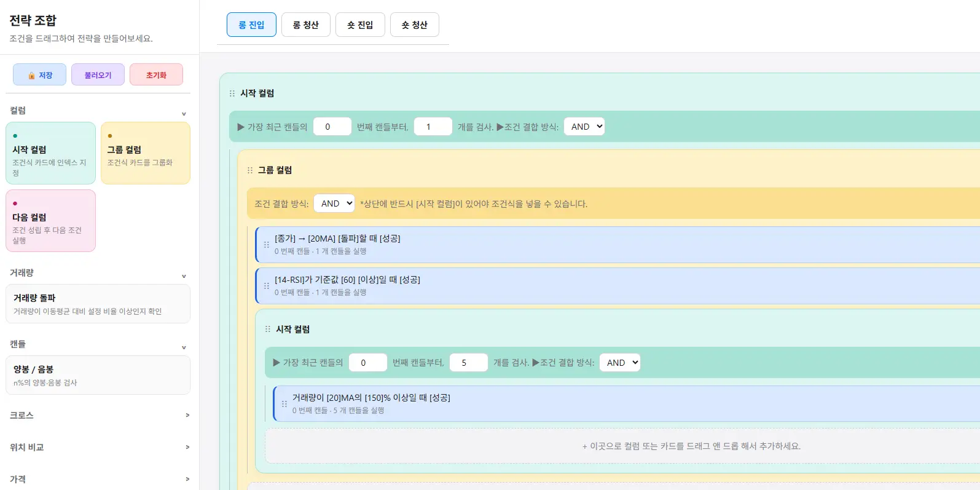This screenshot has height=490, width=980.
Task: Grab the handle icon beside the [종가] → [20MA] card
Action: point(267,245)
